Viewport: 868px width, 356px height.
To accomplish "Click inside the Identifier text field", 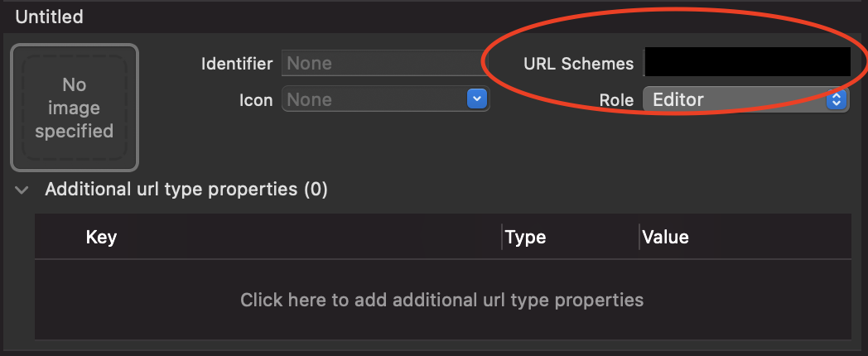I will pos(381,63).
